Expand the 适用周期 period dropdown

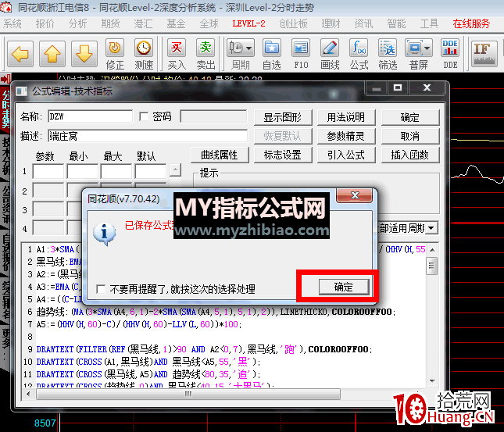tap(431, 228)
